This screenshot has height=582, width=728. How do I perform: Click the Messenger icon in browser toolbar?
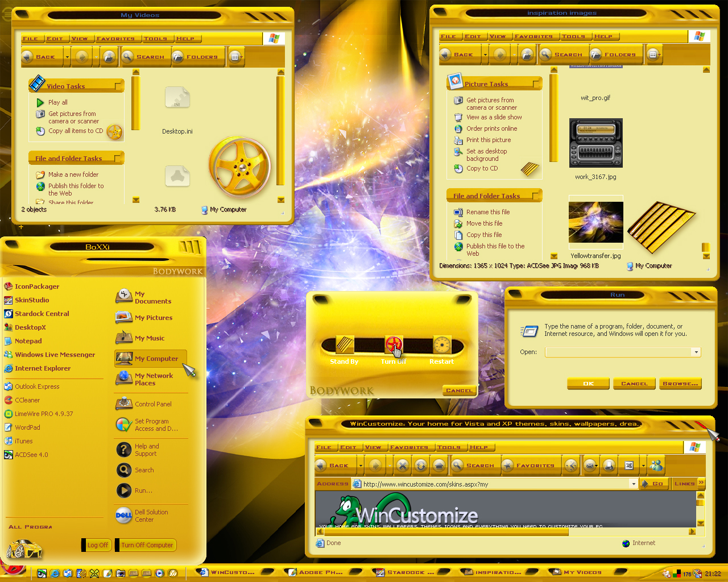656,465
